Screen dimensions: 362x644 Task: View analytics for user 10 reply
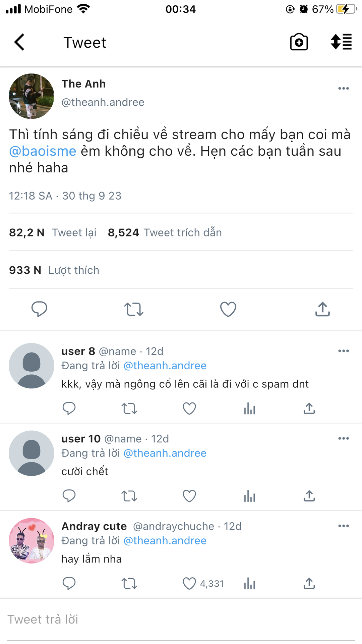coord(249,496)
